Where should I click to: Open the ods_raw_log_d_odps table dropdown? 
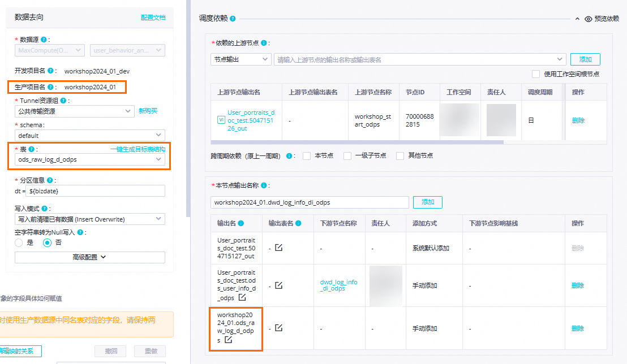pyautogui.click(x=90, y=159)
